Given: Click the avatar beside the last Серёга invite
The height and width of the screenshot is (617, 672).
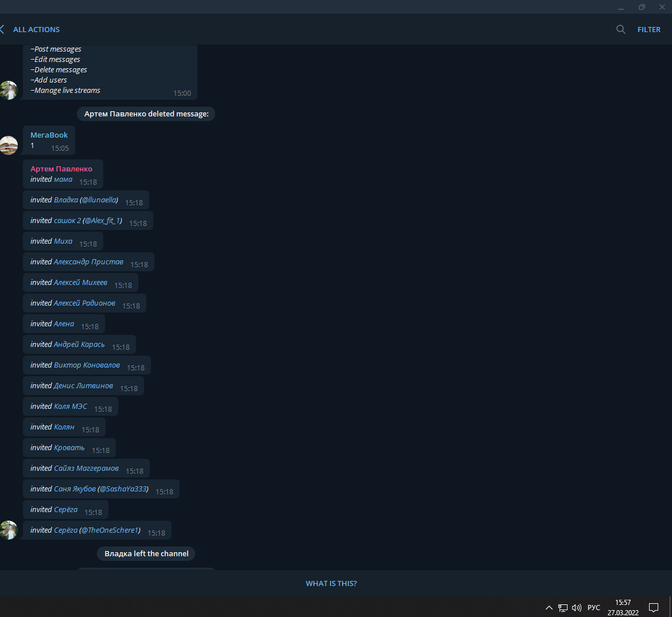Looking at the screenshot, I should pos(8,530).
